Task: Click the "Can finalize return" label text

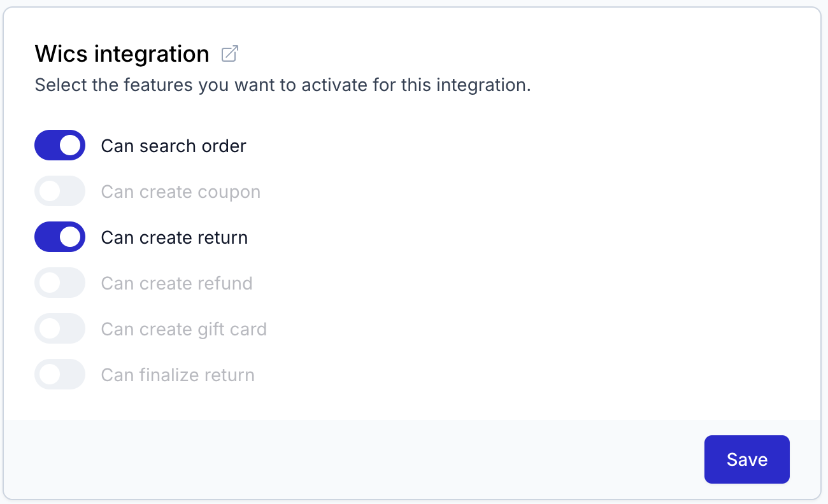Action: (178, 375)
